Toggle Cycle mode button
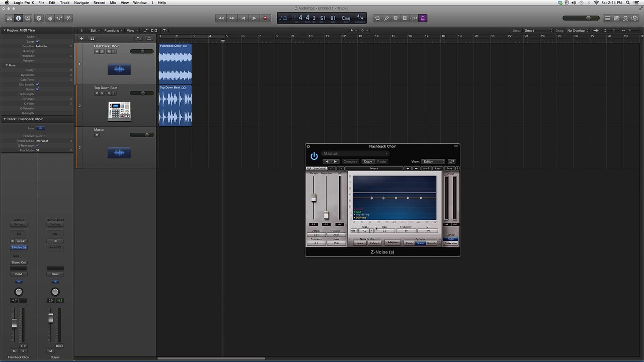Viewport: 644px width, 362px height. tap(377, 18)
